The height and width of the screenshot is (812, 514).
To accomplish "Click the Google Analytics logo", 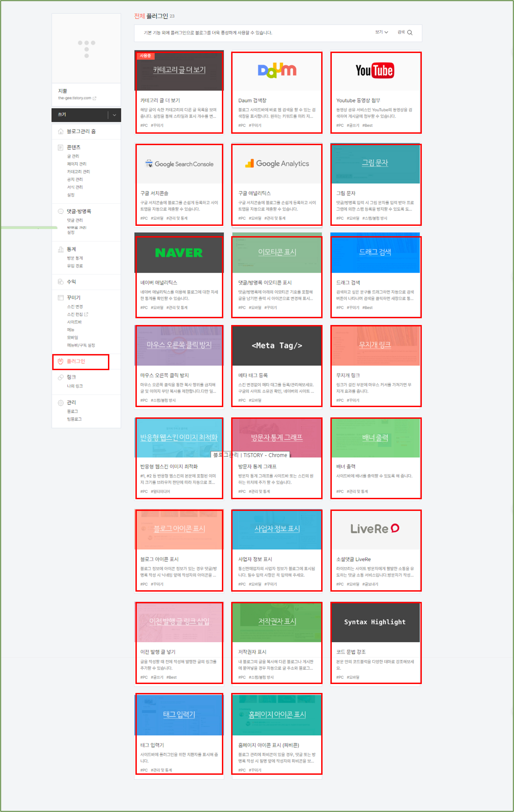I will 277,164.
